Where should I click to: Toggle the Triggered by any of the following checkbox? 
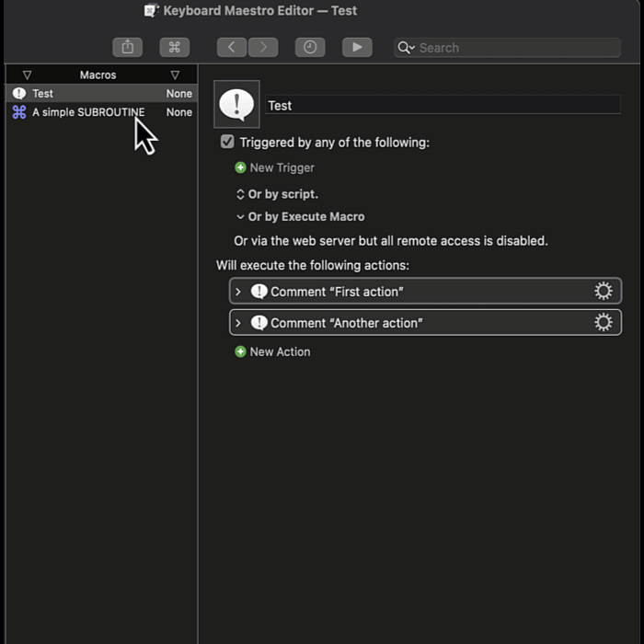point(227,142)
